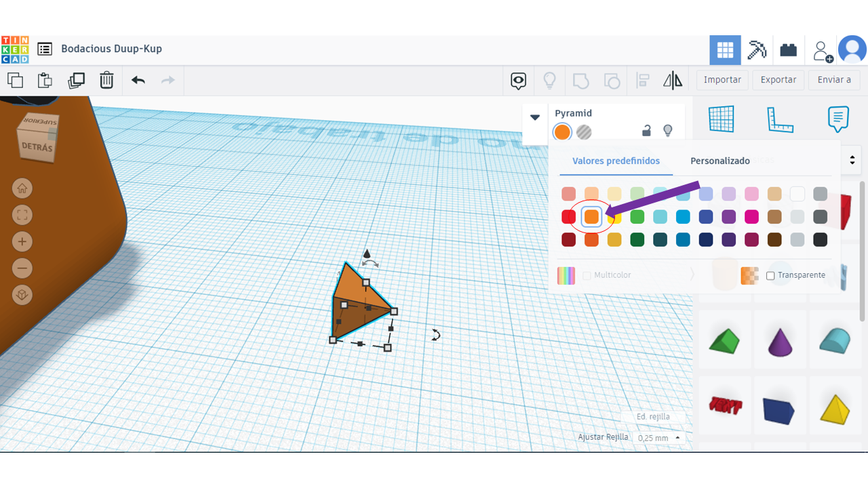Open the user profile avatar
Image resolution: width=868 pixels, height=488 pixels.
pyautogui.click(x=852, y=50)
